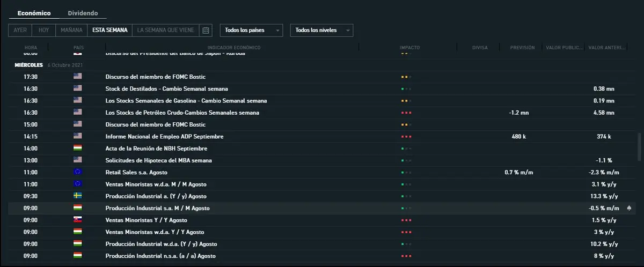The width and height of the screenshot is (644, 267).
Task: Click the bell alert icon on the highlighted row
Action: (629, 208)
